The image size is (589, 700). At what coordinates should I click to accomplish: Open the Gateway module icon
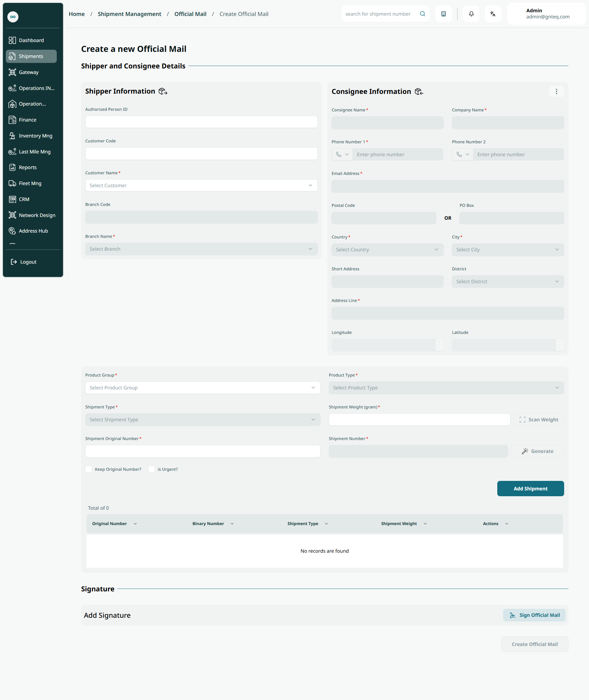(12, 72)
